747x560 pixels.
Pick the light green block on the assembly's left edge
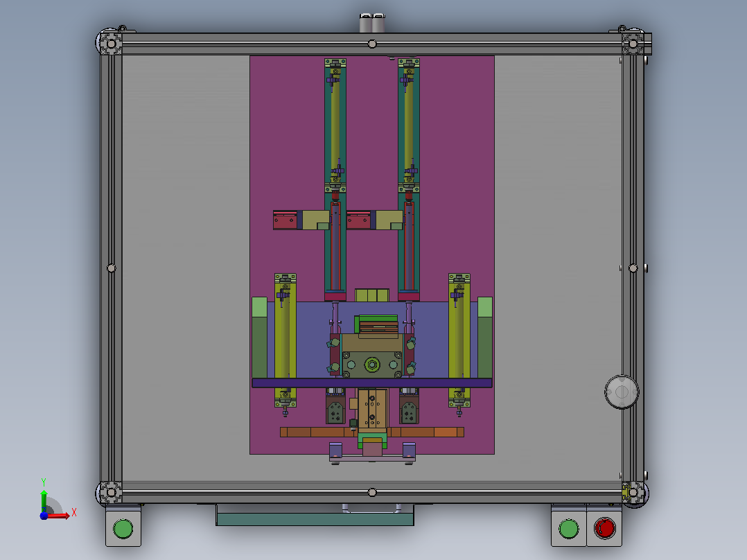click(x=259, y=307)
